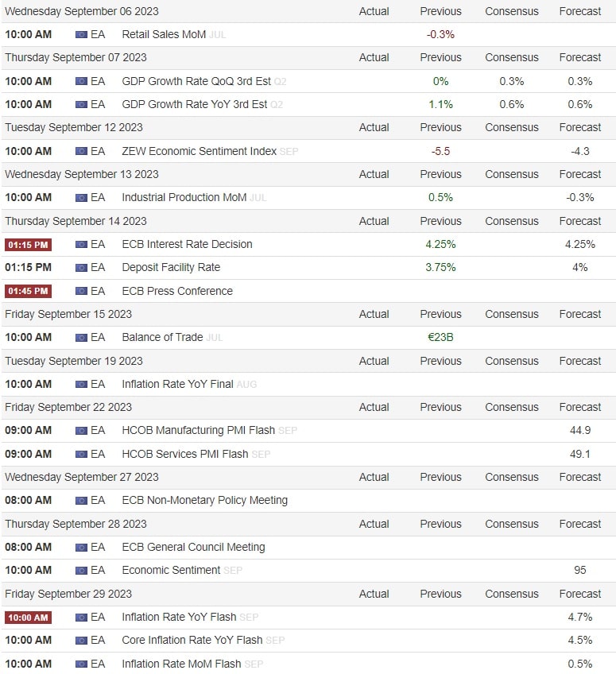The width and height of the screenshot is (616, 674).
Task: Click the EU flag beside Deposit Facility Rate
Action: click(x=81, y=268)
